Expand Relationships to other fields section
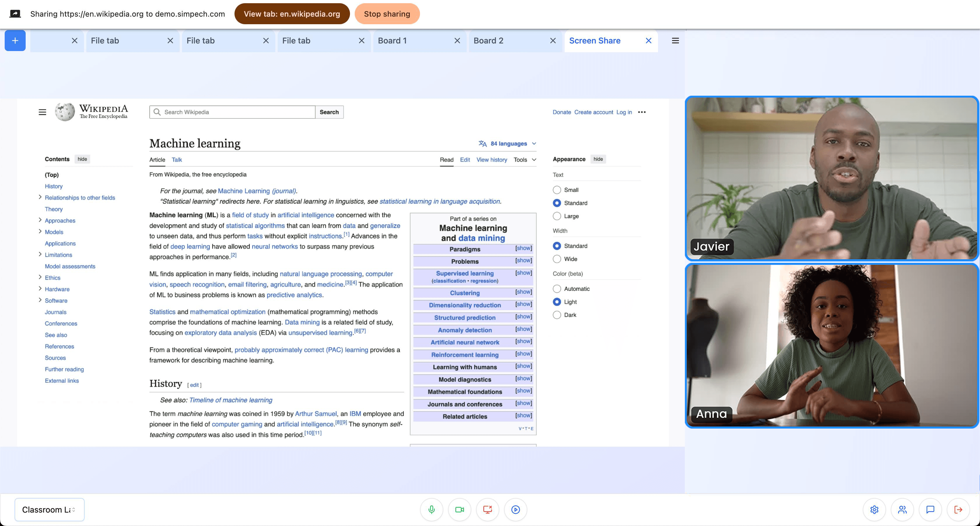The image size is (980, 526). (40, 197)
